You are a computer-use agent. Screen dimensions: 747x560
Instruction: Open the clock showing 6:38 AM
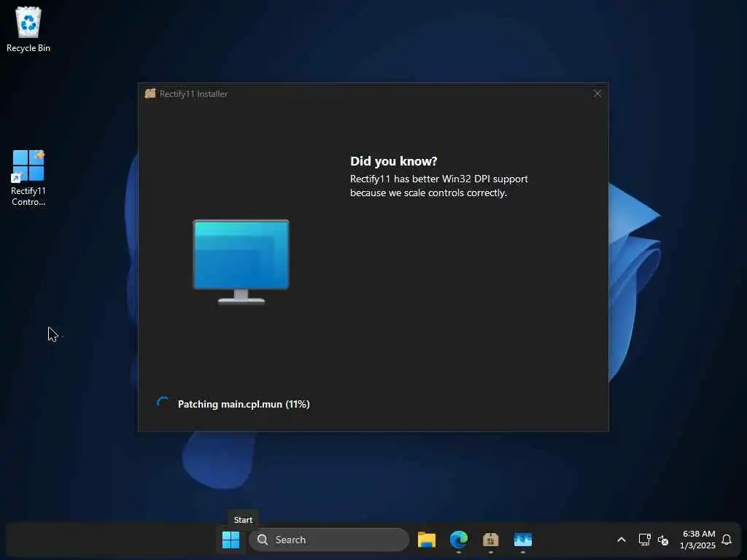point(698,540)
